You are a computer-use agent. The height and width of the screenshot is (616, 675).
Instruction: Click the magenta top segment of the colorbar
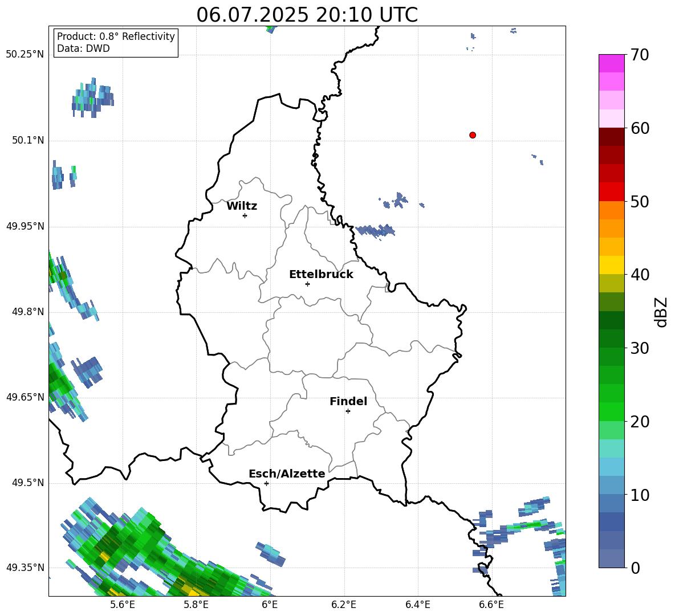[x=611, y=63]
